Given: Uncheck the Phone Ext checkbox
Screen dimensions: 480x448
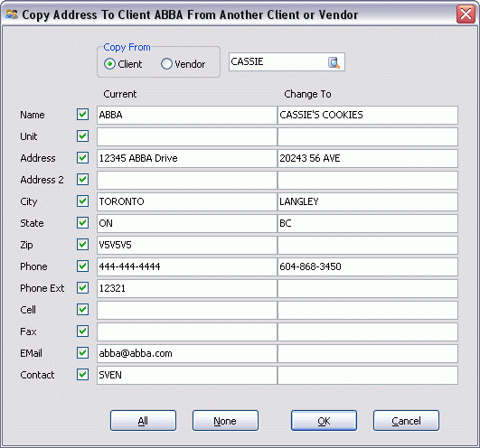Looking at the screenshot, I should pyautogui.click(x=82, y=288).
